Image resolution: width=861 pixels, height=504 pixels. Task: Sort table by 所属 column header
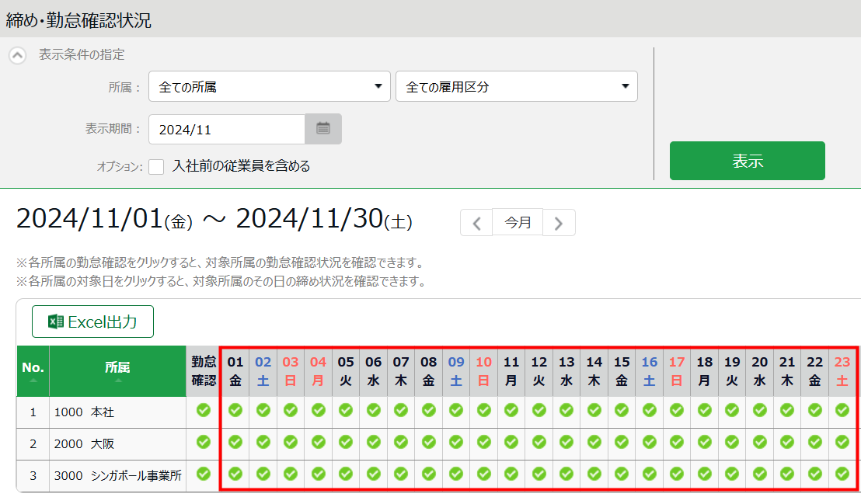117,371
